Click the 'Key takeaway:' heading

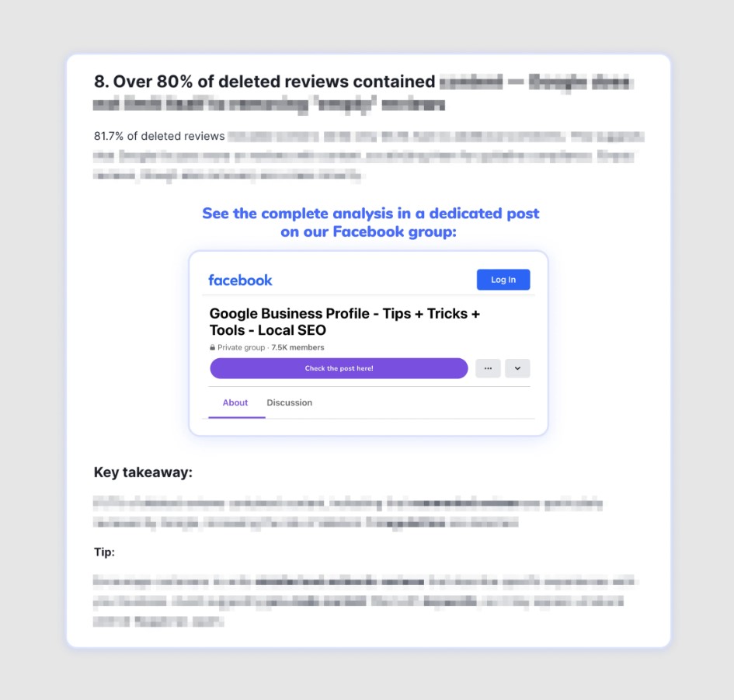[143, 472]
